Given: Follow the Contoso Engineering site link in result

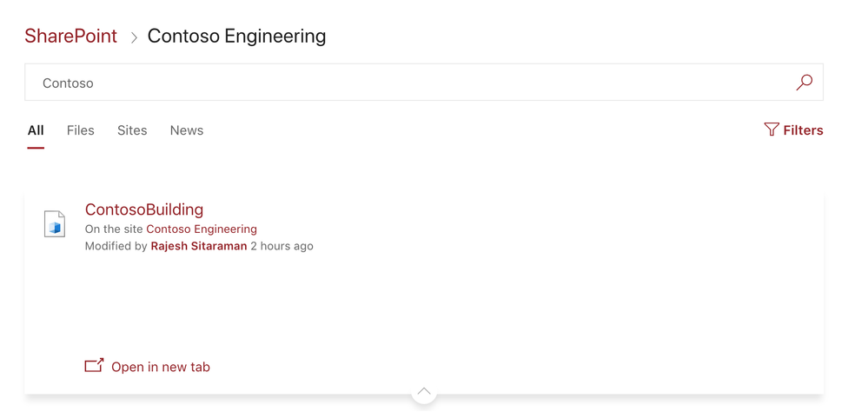Looking at the screenshot, I should coord(202,229).
